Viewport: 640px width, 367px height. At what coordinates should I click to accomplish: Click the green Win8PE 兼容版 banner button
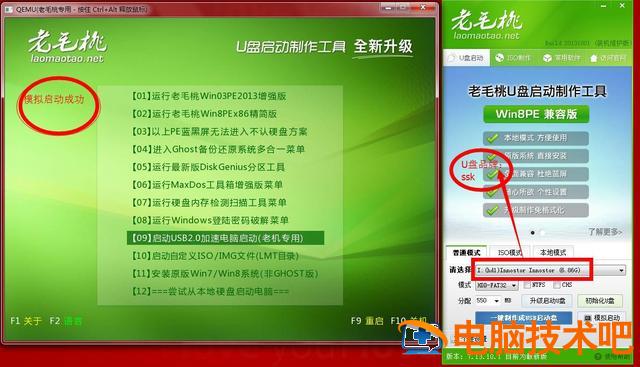point(536,114)
